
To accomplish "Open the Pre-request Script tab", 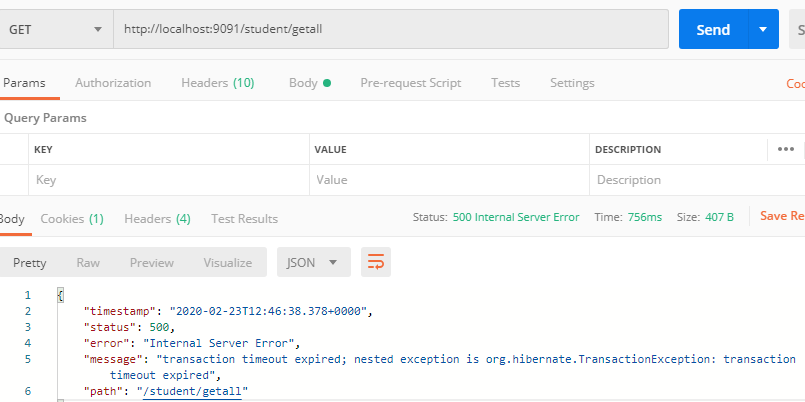I will coord(410,83).
